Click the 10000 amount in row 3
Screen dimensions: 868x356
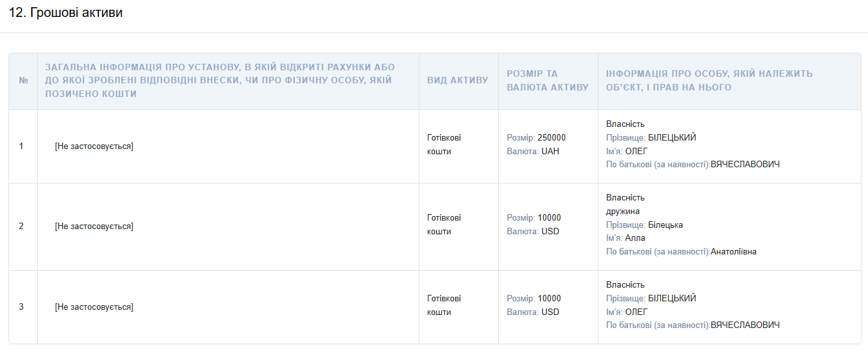point(549,299)
